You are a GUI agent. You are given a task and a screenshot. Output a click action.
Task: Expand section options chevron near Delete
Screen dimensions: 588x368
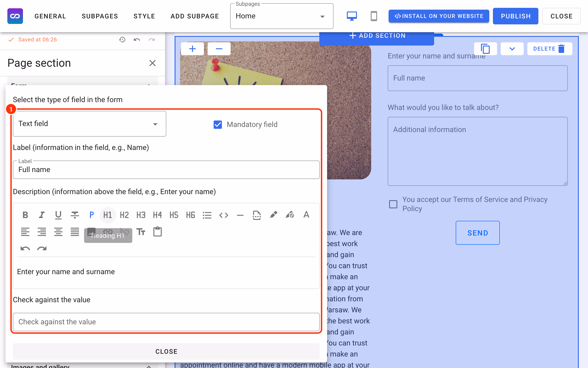click(x=512, y=49)
